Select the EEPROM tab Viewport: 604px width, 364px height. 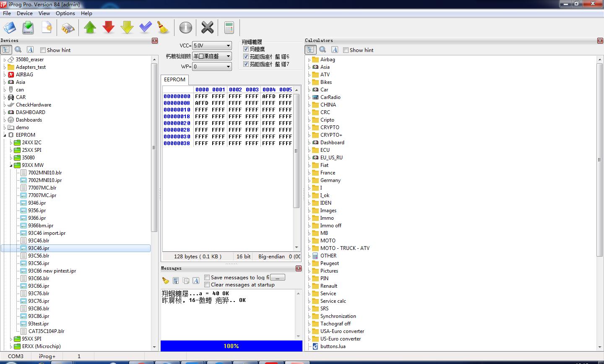click(x=174, y=79)
